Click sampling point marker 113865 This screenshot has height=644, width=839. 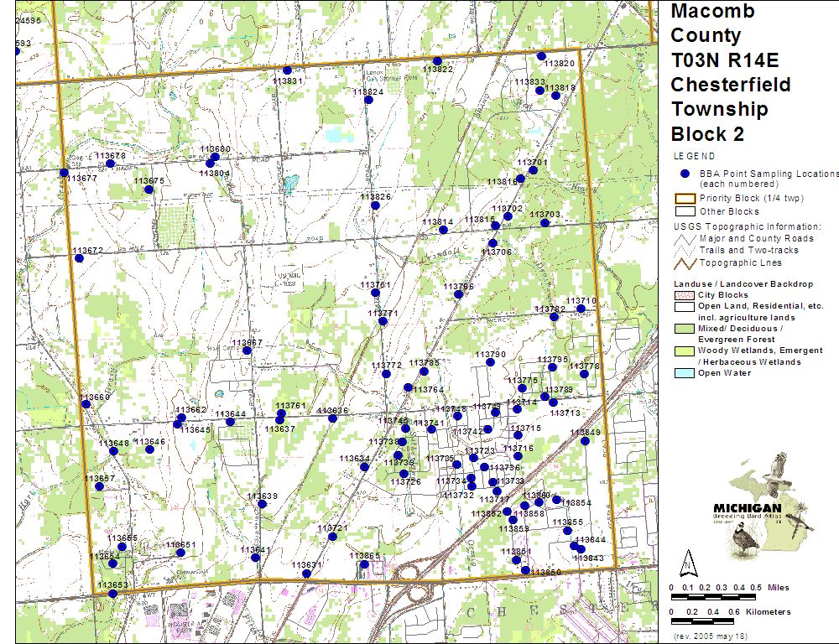point(364,564)
